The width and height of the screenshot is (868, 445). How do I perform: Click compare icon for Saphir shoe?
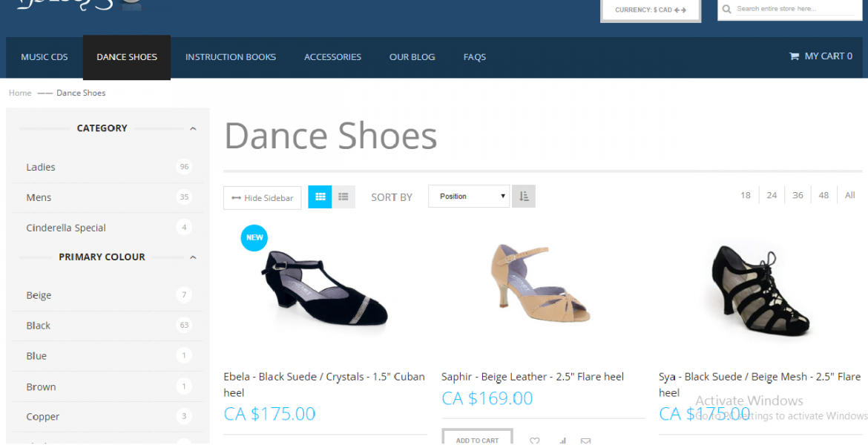coord(562,441)
